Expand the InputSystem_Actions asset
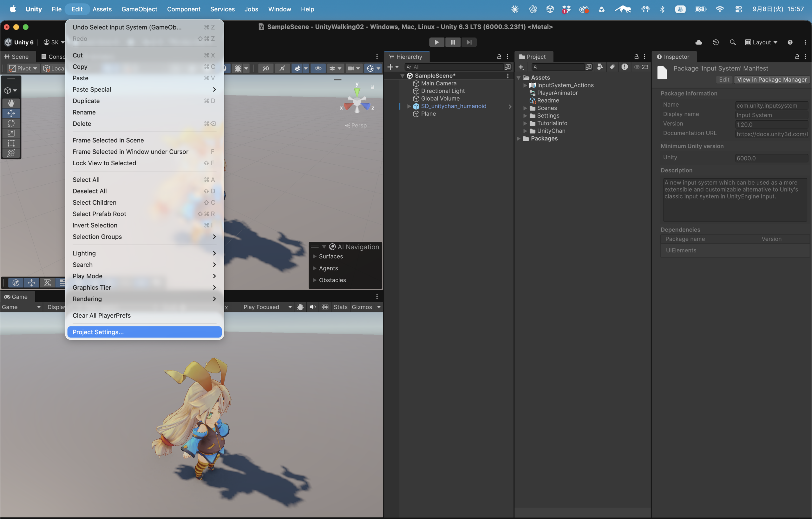Image resolution: width=812 pixels, height=519 pixels. 525,85
